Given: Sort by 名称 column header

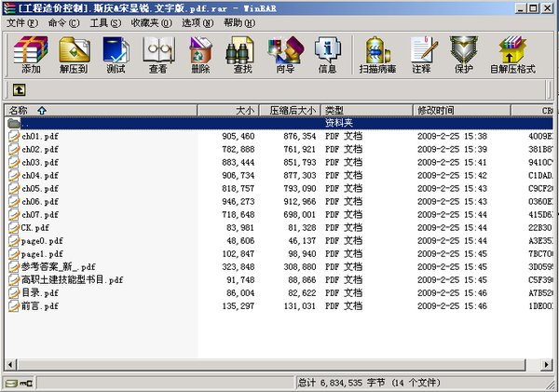Looking at the screenshot, I should [101, 111].
